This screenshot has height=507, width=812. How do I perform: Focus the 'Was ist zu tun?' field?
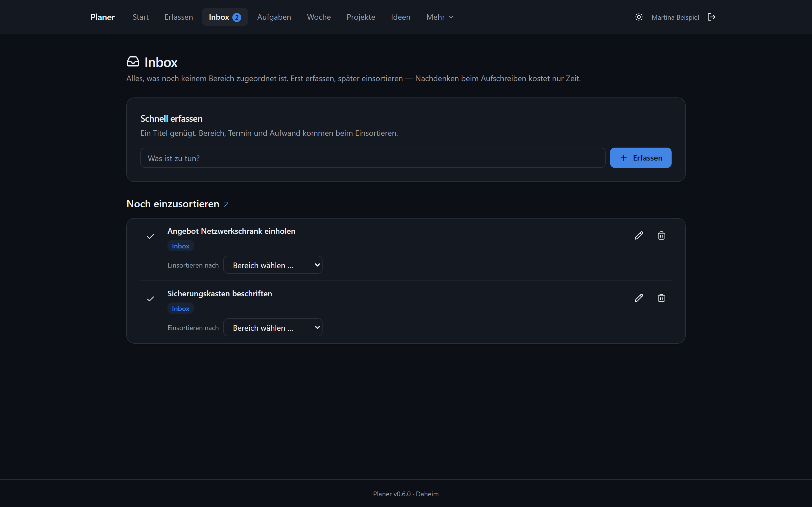pyautogui.click(x=373, y=158)
